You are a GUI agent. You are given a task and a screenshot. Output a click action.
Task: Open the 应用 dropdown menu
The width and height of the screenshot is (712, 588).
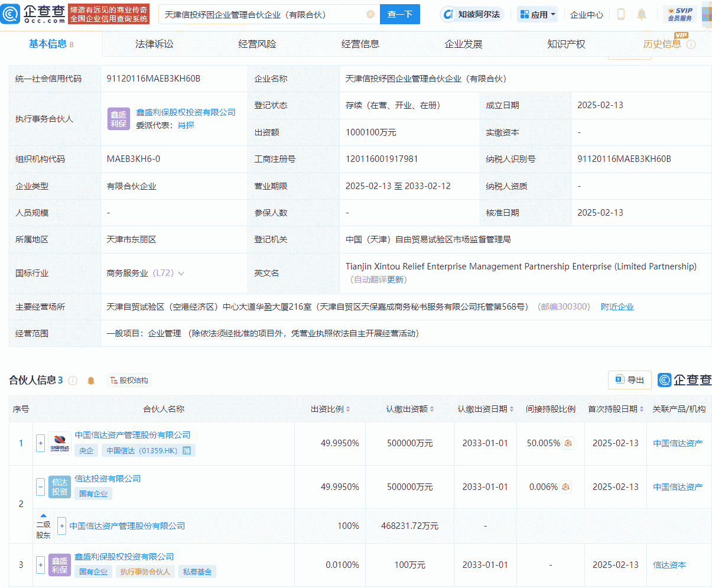click(537, 14)
